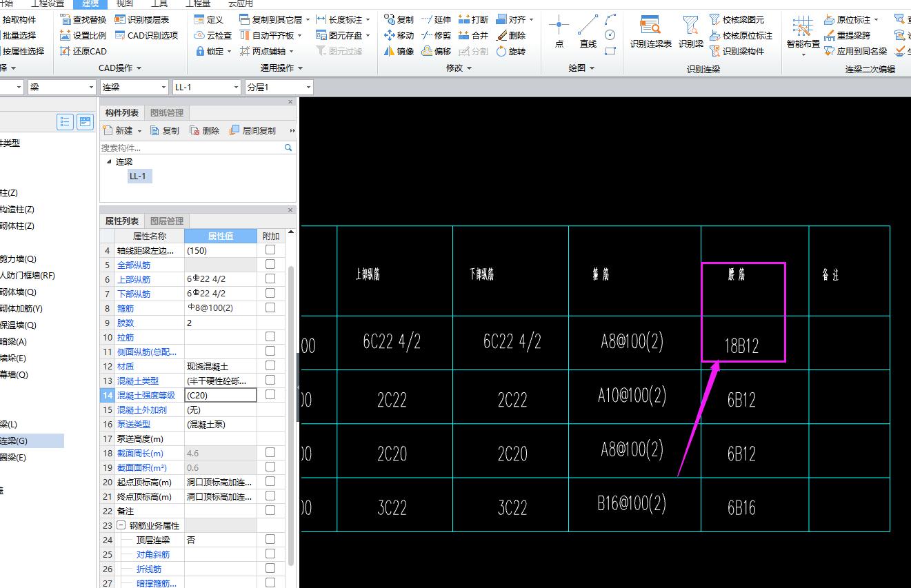Screen dimensions: 911x588
Task: Click 识别连梁表 tool
Action: [650, 32]
